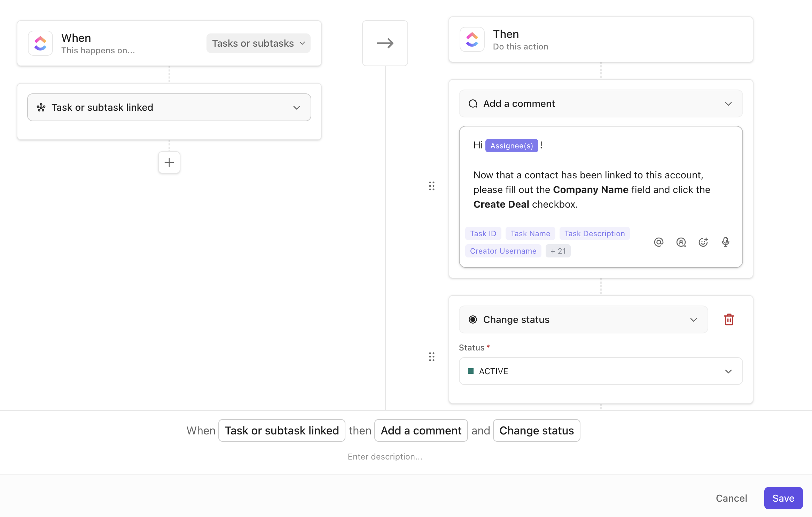Expand the Task or subtask linked trigger dropdown
The height and width of the screenshot is (517, 812).
(x=169, y=107)
